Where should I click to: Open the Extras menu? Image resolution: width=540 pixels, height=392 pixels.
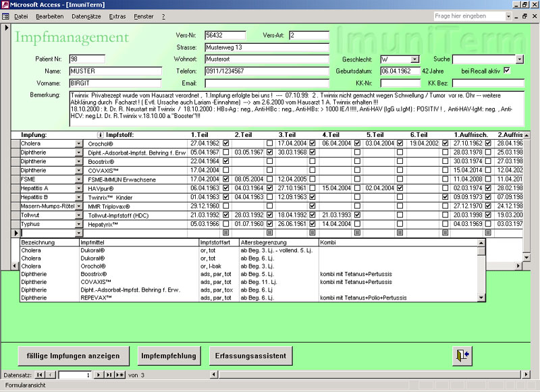tap(117, 16)
